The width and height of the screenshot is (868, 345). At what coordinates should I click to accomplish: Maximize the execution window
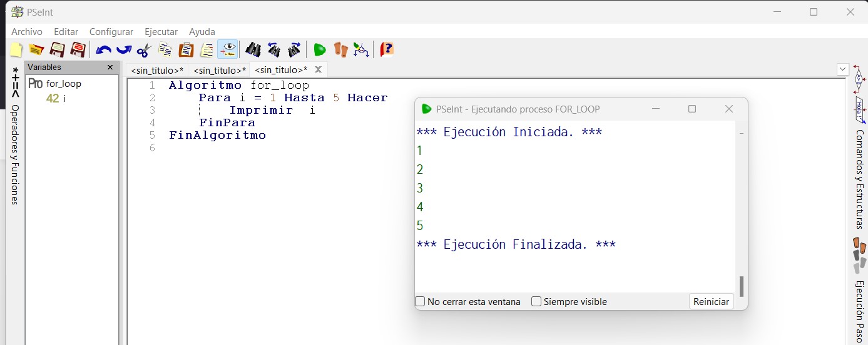coord(692,109)
